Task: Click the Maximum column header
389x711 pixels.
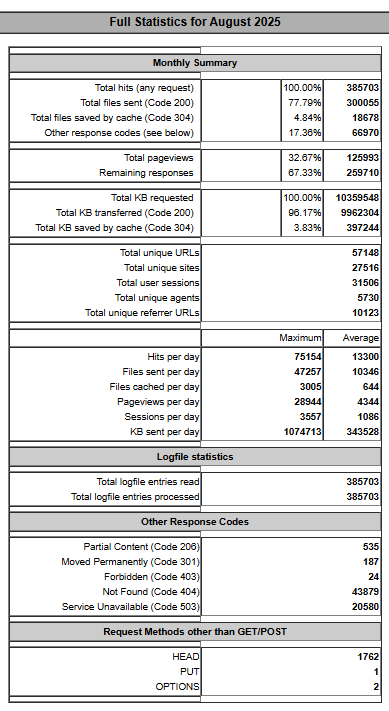Action: tap(300, 338)
